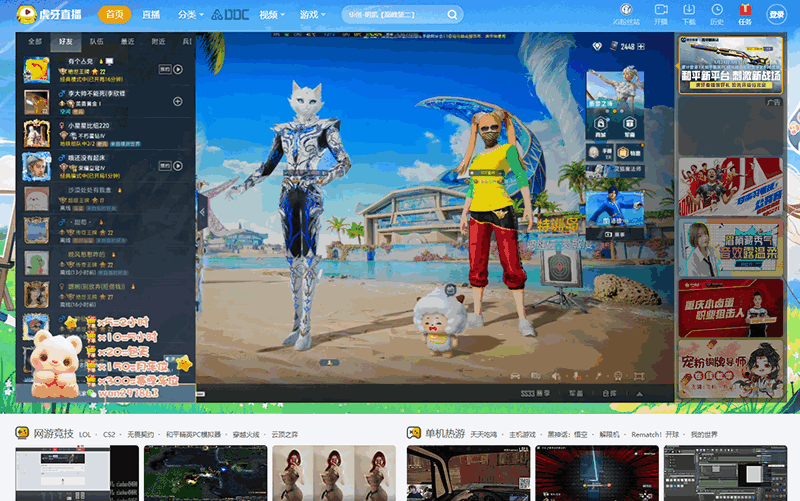Open the 音效露温柔 streamer banner
Image resolution: width=800 pixels, height=501 pixels.
731,248
